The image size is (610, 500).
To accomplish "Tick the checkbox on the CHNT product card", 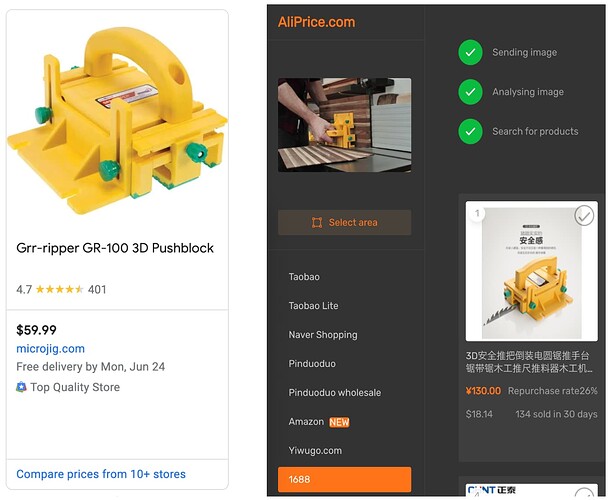I will point(585,494).
